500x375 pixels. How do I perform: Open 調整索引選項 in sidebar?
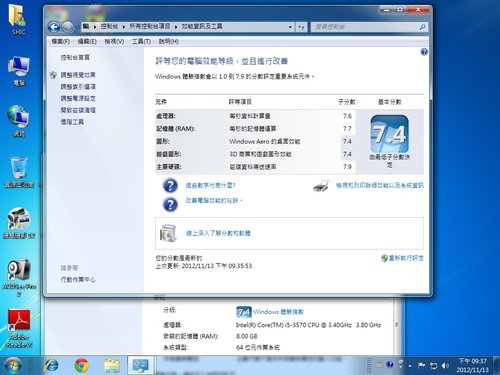click(x=78, y=87)
